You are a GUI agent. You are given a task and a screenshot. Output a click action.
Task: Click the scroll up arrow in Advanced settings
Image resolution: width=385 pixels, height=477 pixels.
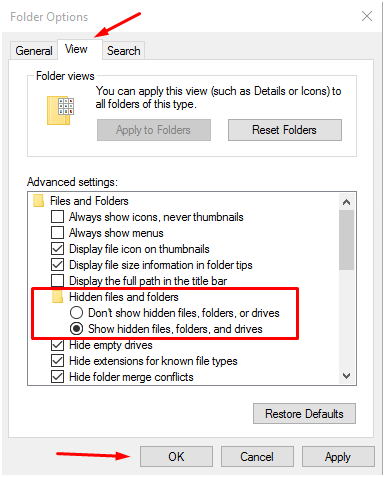coord(347,202)
